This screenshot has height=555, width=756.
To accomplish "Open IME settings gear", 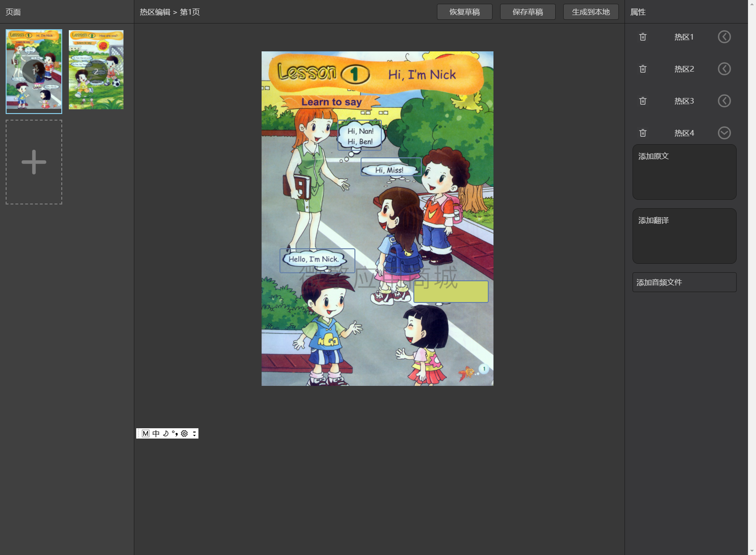I will pos(184,433).
